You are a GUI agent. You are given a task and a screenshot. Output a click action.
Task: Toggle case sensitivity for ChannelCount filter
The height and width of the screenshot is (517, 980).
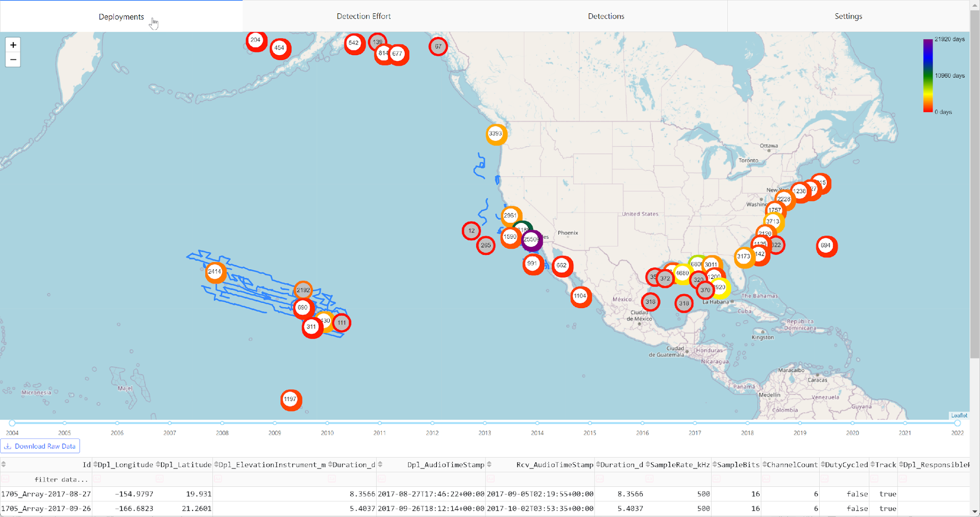(766, 479)
